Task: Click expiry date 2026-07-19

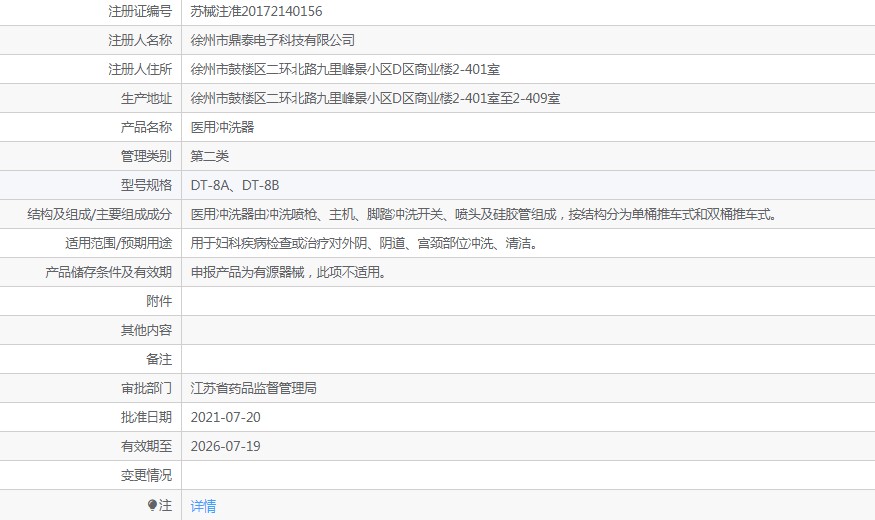Action: coord(225,446)
